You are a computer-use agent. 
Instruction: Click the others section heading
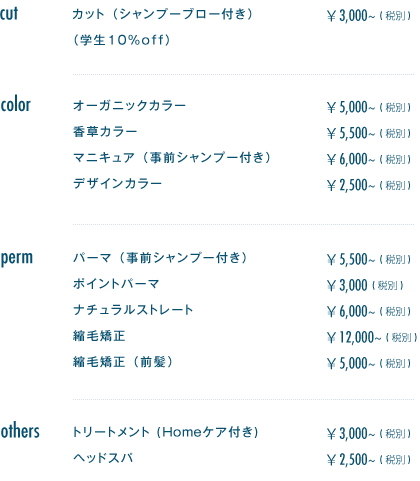(20, 431)
